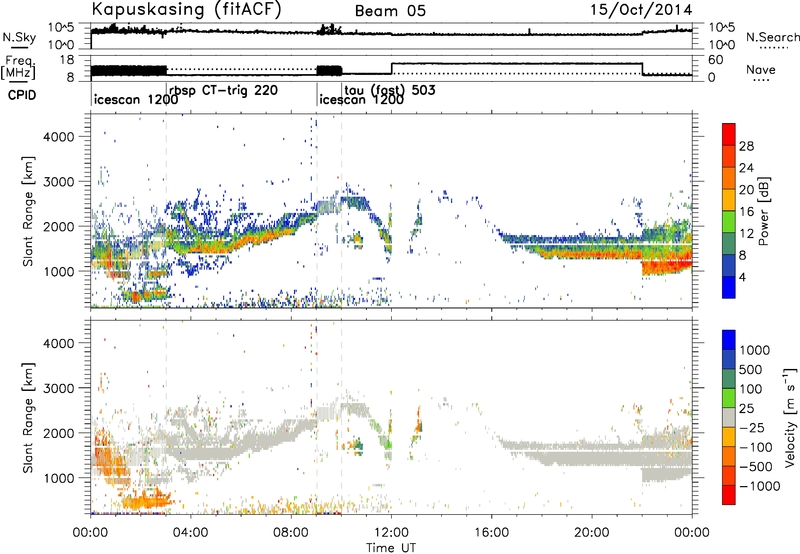The height and width of the screenshot is (554, 800).
Task: Click the "28" tick on the power colorbar
Action: coord(746,146)
